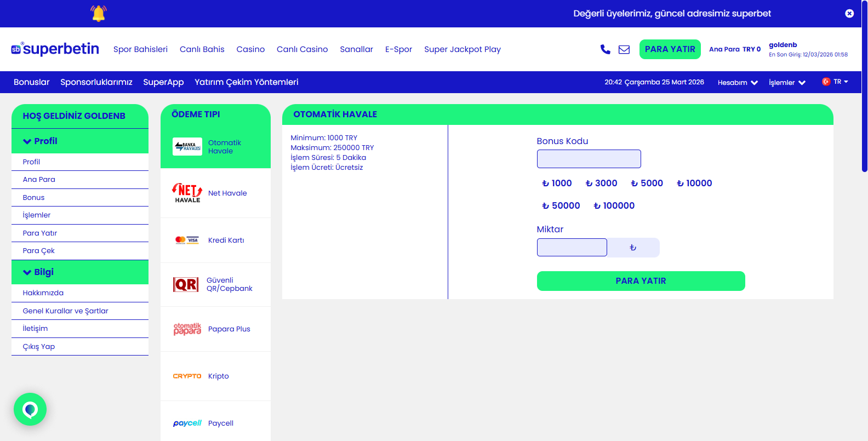
Task: Select the otomatik papara logo
Action: pyautogui.click(x=187, y=329)
